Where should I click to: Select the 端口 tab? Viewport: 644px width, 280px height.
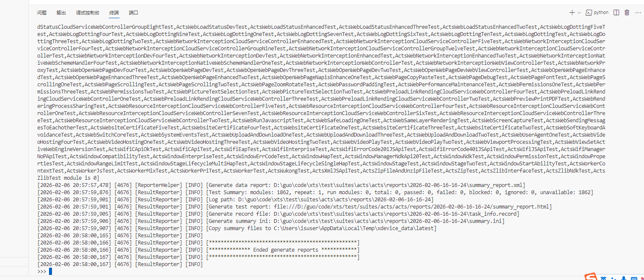click(x=134, y=13)
